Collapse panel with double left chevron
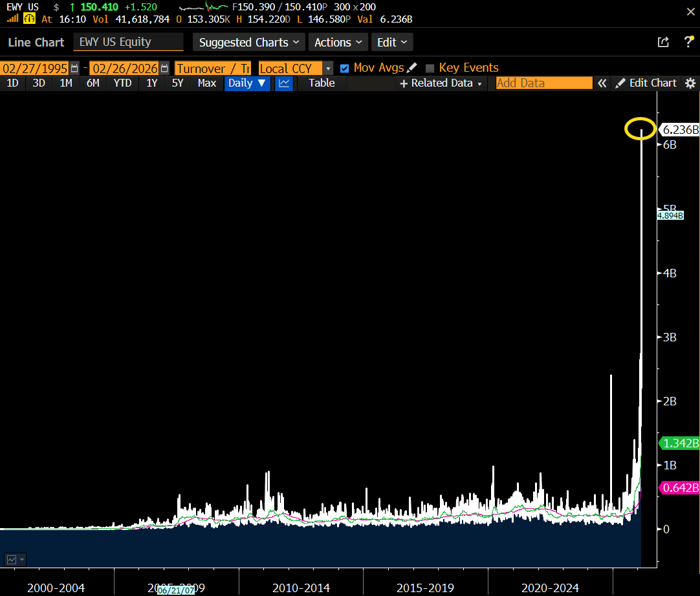 click(x=602, y=83)
